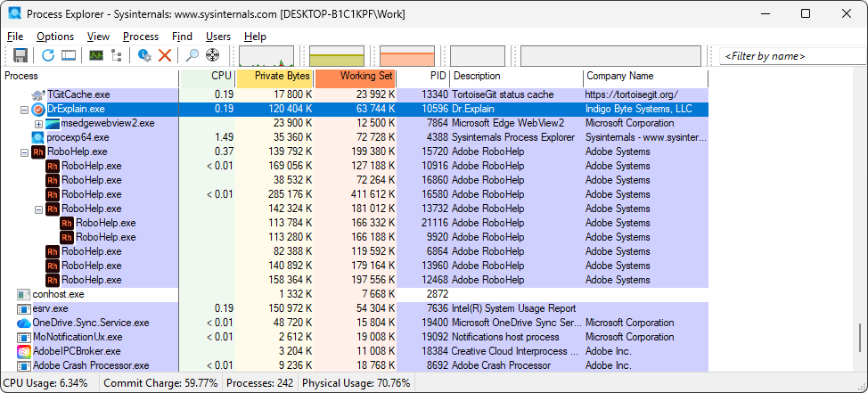Sort by the PID column header
The image size is (868, 393).
click(x=423, y=77)
